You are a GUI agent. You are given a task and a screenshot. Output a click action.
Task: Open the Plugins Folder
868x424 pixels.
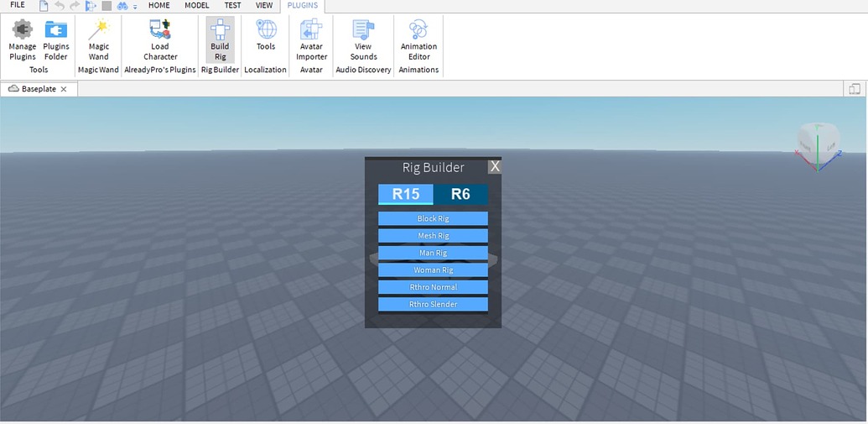point(56,39)
